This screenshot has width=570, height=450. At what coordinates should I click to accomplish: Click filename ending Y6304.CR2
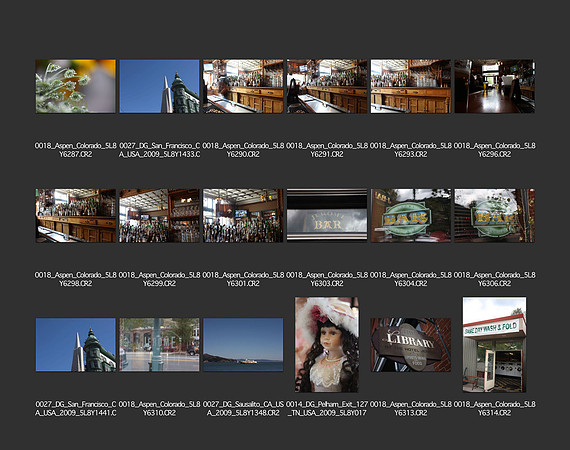[x=411, y=279]
